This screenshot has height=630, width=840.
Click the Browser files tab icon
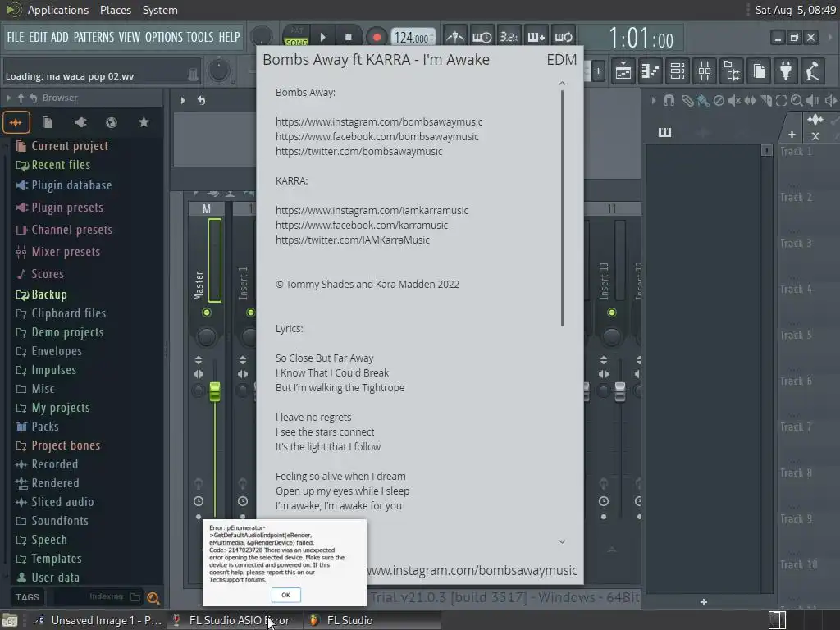48,123
